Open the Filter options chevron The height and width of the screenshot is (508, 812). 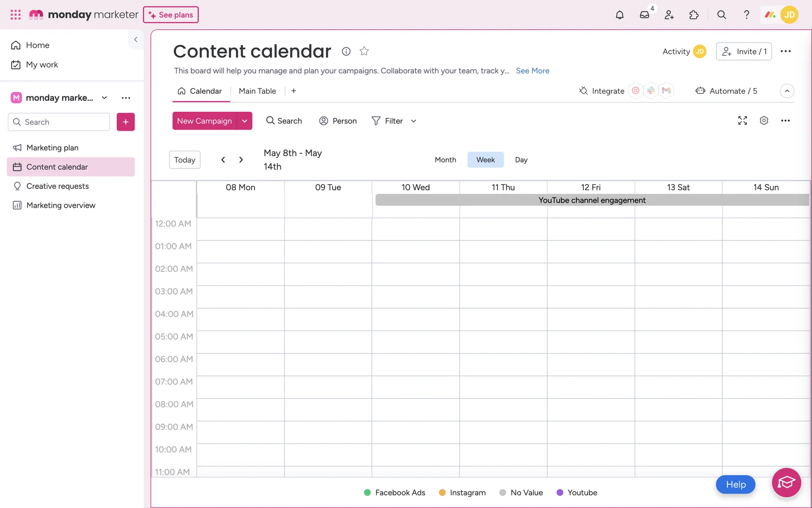pos(414,121)
